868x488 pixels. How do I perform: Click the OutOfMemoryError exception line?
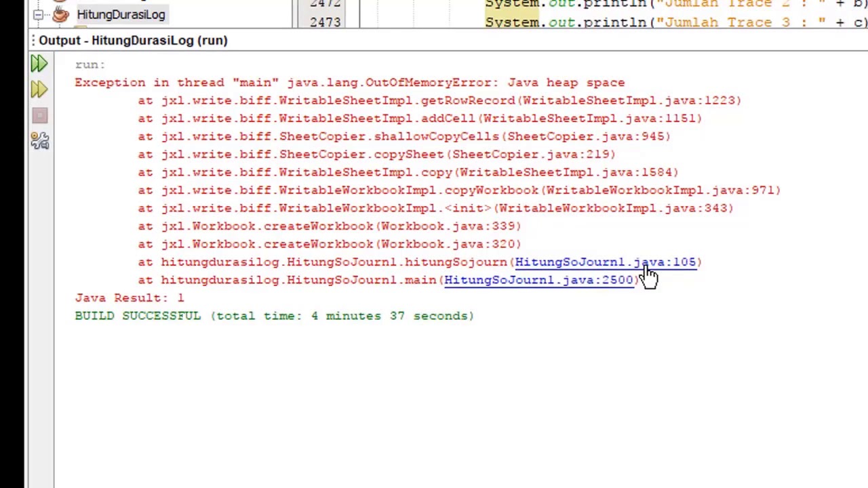tap(350, 83)
